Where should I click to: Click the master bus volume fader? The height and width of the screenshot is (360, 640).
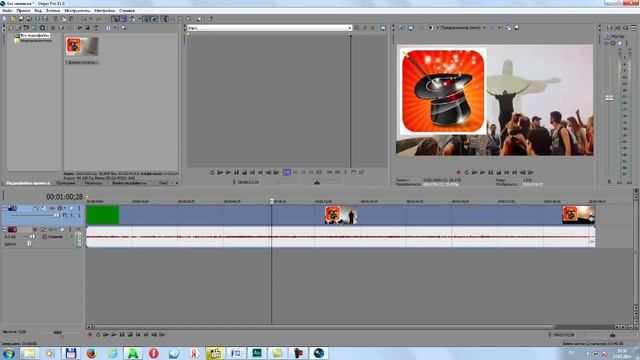point(609,98)
